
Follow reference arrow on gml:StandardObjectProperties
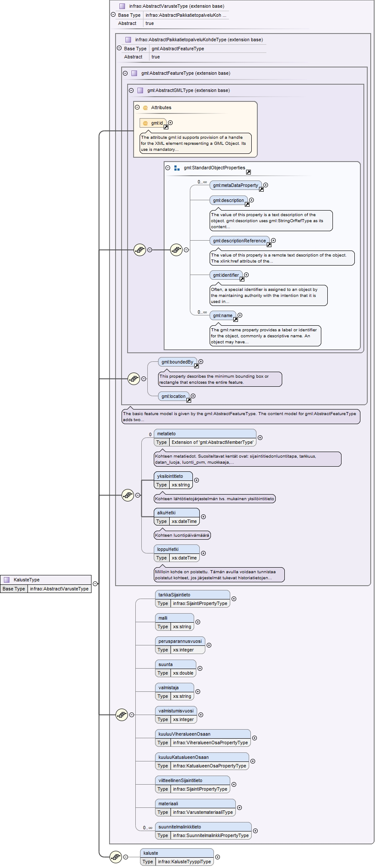248,172
